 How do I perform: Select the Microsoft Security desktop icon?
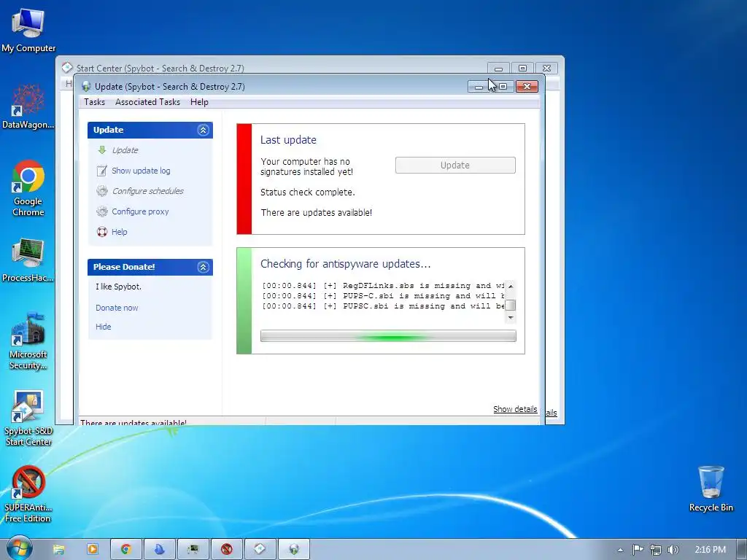[x=28, y=341]
